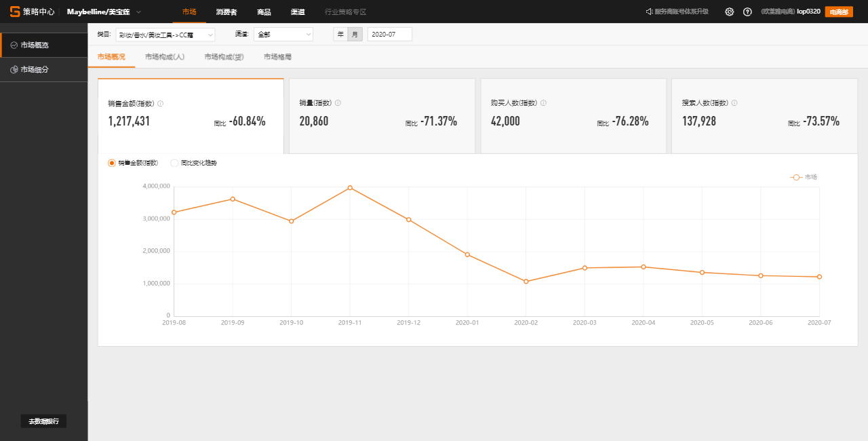Click the announcement speaker icon
The width and height of the screenshot is (868, 441).
[x=649, y=12]
